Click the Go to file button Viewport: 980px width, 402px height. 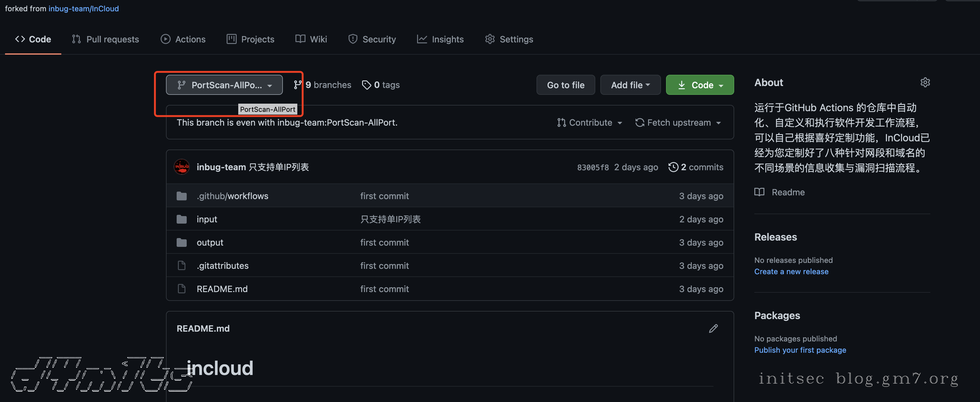(566, 85)
